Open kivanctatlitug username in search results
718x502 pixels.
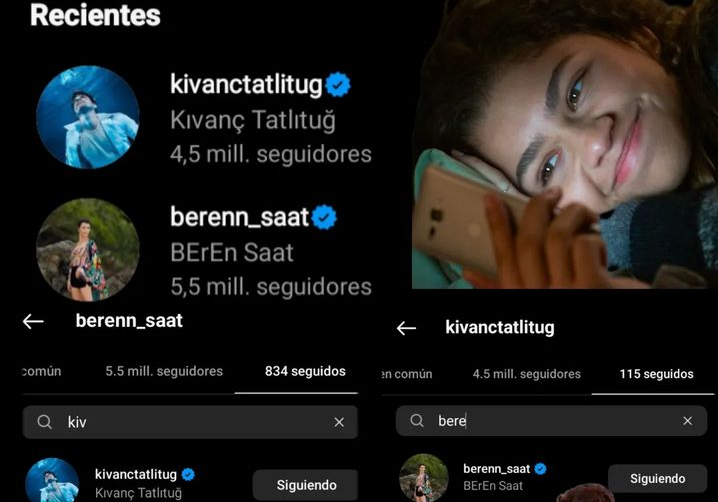[x=136, y=475]
